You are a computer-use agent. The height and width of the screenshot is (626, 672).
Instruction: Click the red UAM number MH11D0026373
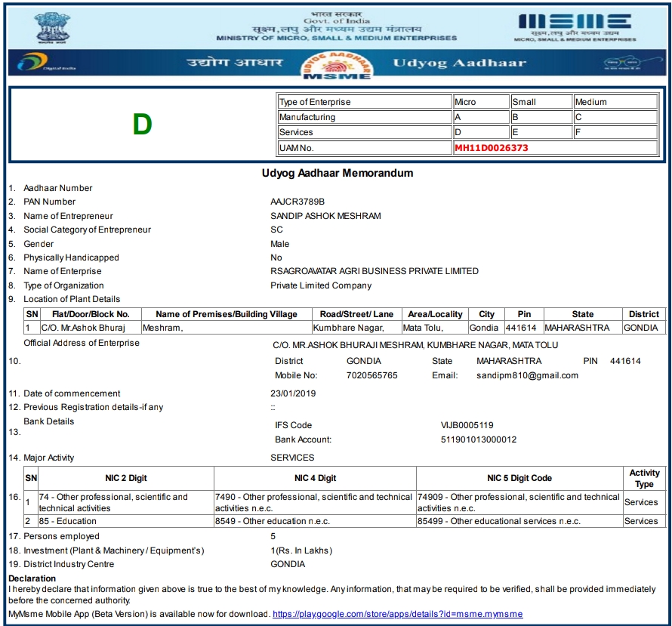(x=491, y=148)
